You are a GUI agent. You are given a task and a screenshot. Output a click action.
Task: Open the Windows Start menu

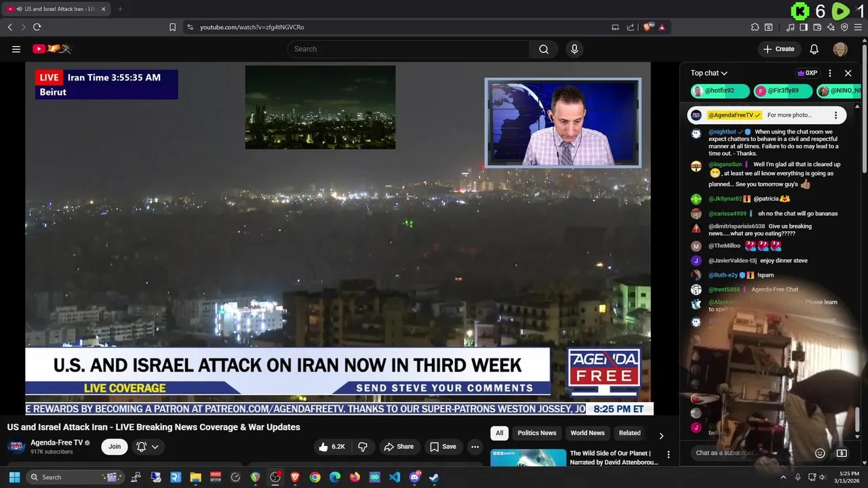(x=14, y=477)
